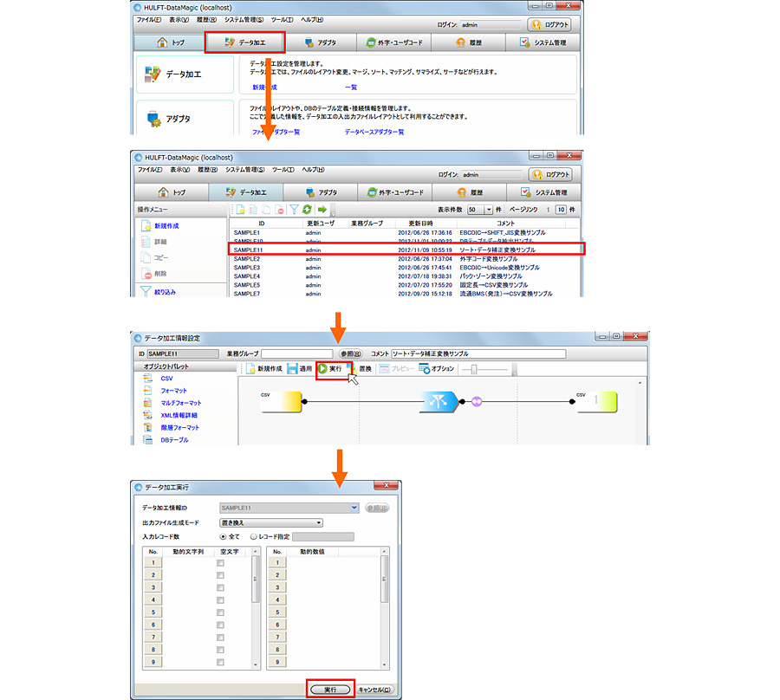
Task: Click the funnel filter icon in list toolbar
Action: click(294, 210)
